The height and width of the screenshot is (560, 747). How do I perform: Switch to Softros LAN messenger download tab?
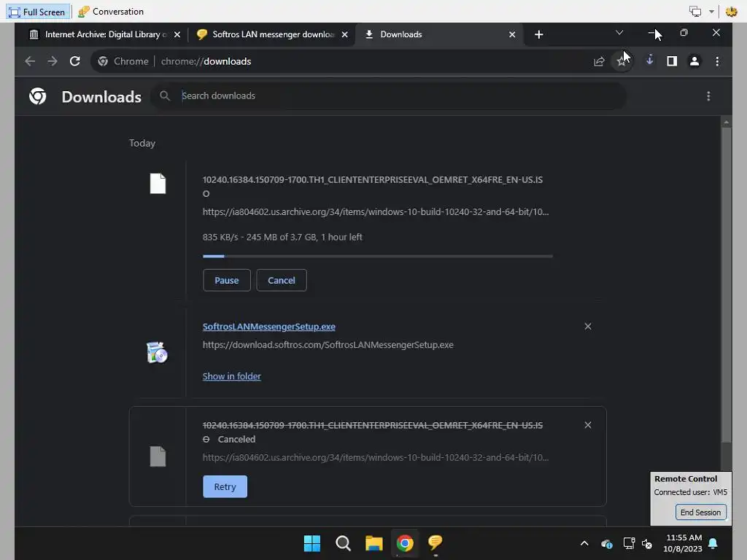(268, 34)
